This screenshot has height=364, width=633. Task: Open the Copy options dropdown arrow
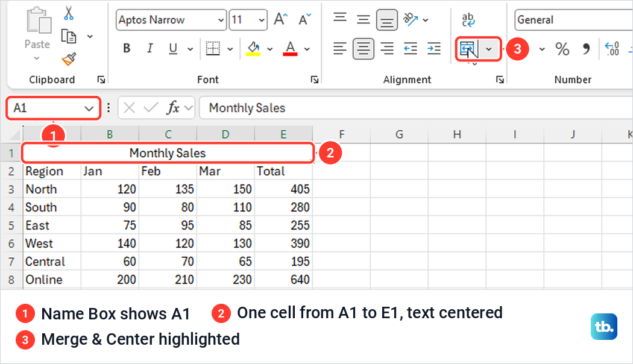(90, 36)
